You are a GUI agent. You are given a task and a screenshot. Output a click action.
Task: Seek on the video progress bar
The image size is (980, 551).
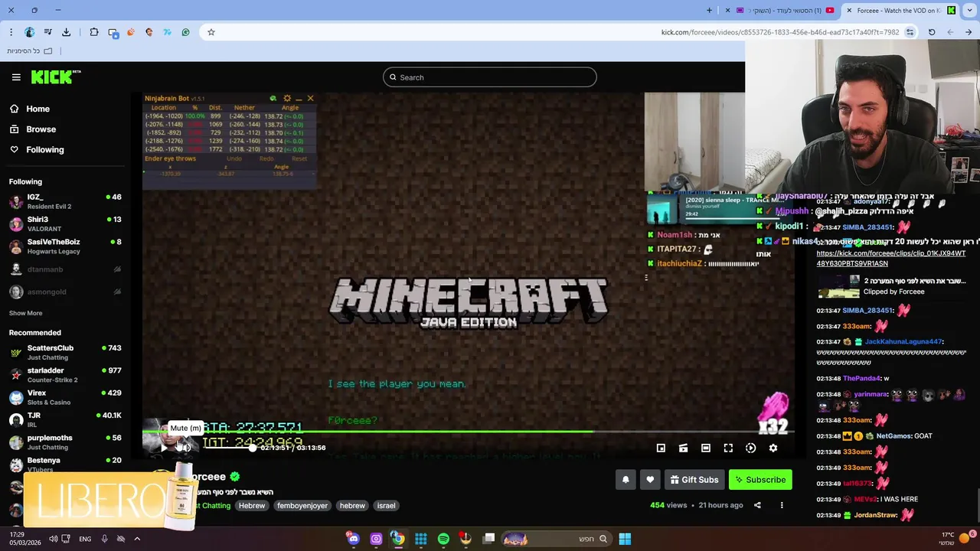(x=468, y=432)
